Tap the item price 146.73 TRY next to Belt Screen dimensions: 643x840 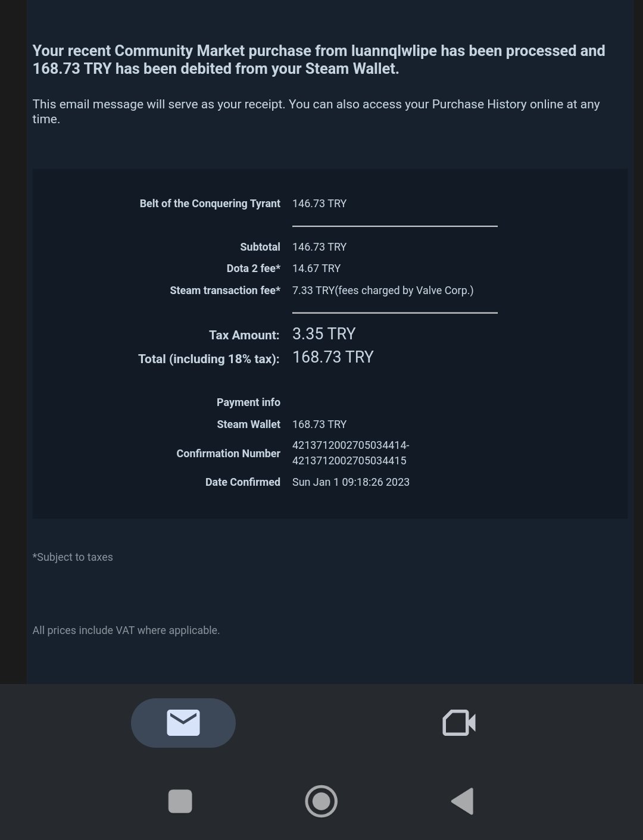click(319, 204)
